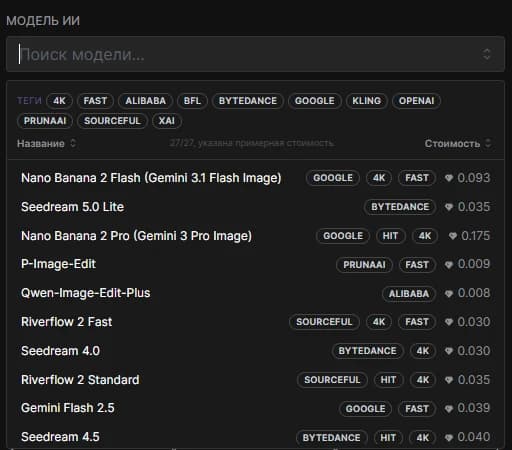
Task: Sort list by Название column
Action: click(47, 144)
